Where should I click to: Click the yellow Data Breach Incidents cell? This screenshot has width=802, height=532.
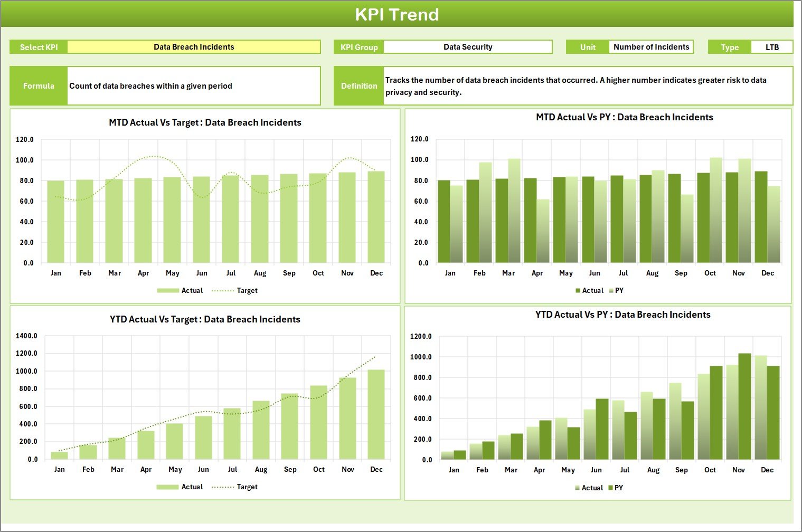[x=193, y=46]
